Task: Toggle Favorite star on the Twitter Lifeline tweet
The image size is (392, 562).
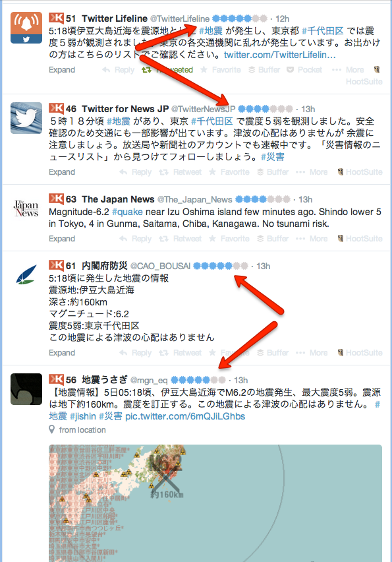Action: click(x=221, y=70)
